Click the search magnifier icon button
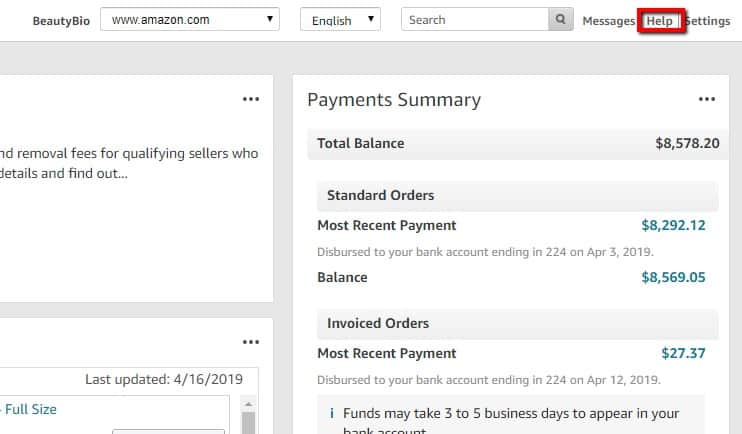742x434 pixels. (561, 19)
